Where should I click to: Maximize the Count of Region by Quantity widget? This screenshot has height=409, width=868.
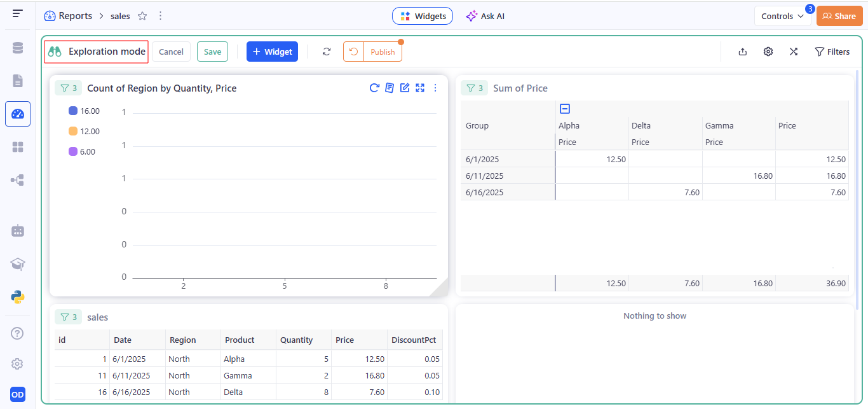[420, 88]
